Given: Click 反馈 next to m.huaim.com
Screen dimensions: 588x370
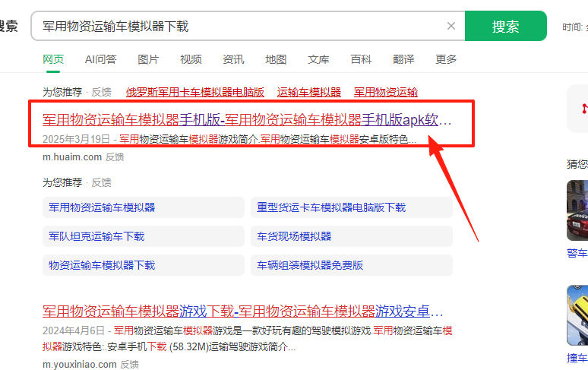Looking at the screenshot, I should point(115,157).
